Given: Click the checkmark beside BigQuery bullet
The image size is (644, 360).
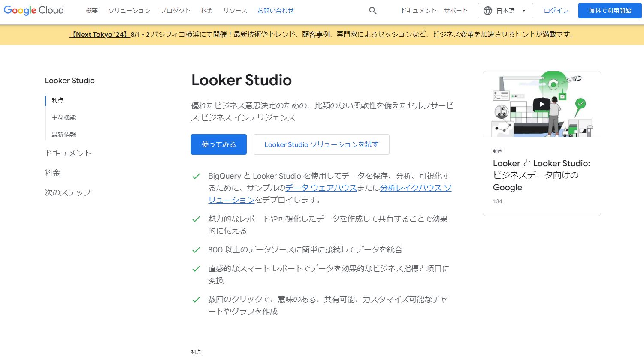Looking at the screenshot, I should [x=196, y=176].
